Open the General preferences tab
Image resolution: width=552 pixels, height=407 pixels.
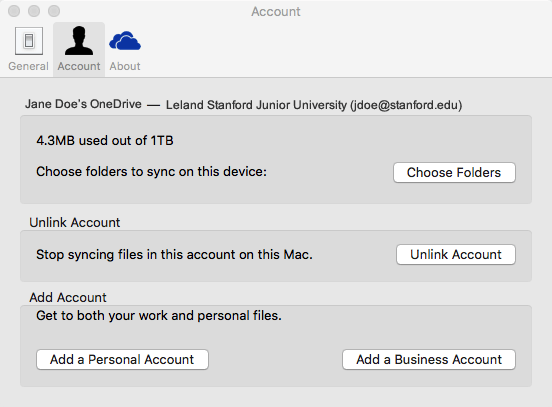pos(29,49)
